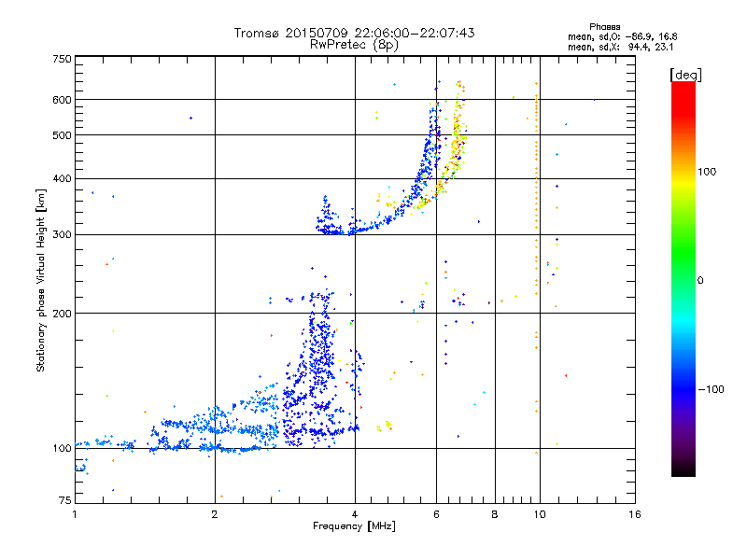Screen dimensions: 747x560
Task: Click the 'Phases' header label
Action: click(x=604, y=27)
